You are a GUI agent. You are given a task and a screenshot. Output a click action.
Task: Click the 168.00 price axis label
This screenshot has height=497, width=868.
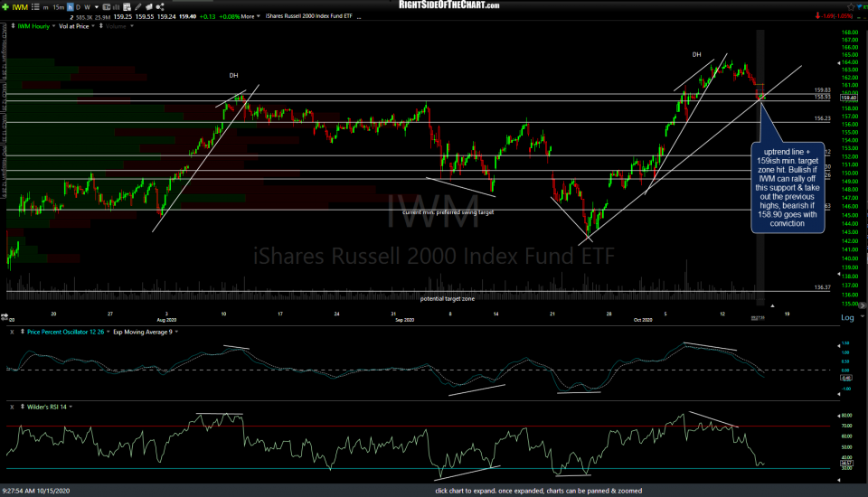tap(849, 33)
